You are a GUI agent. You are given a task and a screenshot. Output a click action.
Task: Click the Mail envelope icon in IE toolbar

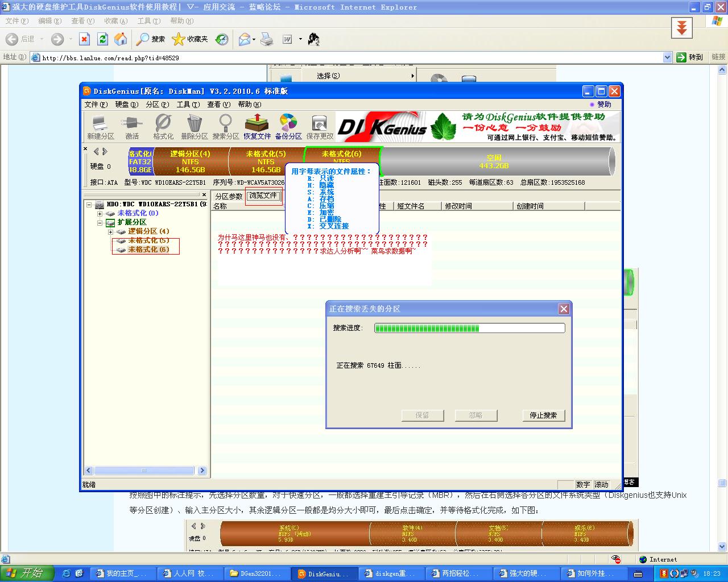click(245, 39)
